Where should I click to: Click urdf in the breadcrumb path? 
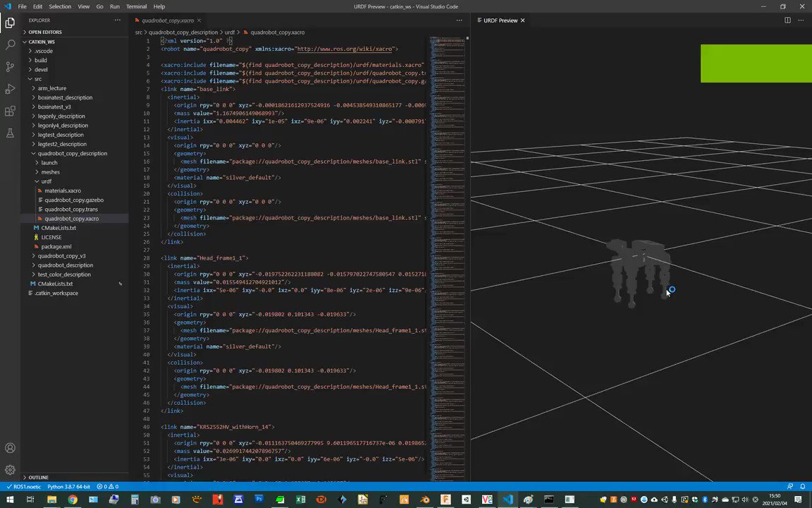point(230,32)
